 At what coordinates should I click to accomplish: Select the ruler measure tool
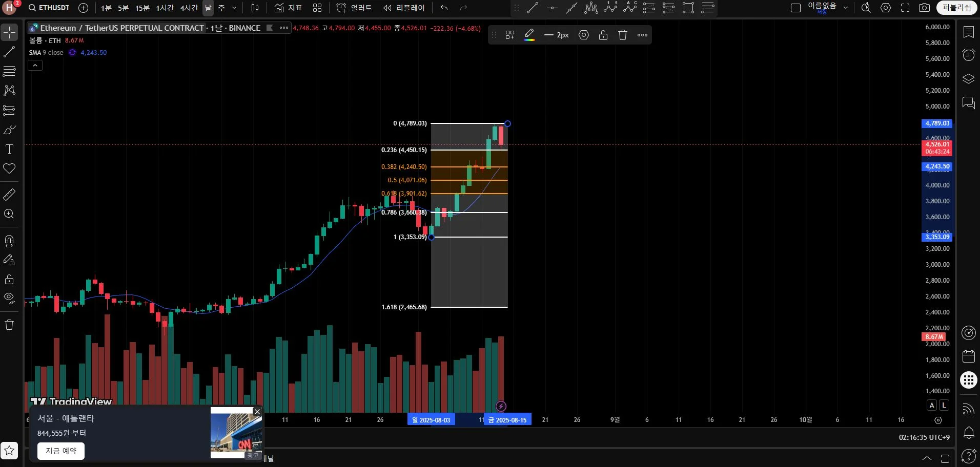(x=9, y=195)
